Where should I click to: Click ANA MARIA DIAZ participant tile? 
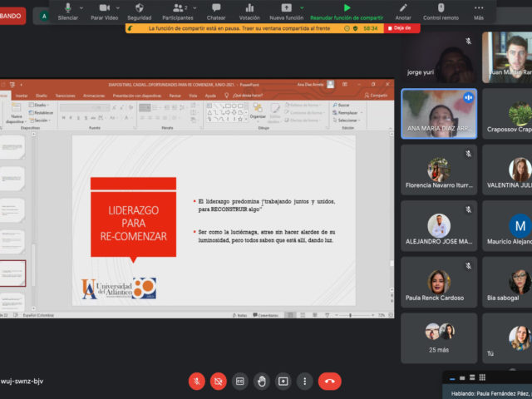tap(439, 114)
